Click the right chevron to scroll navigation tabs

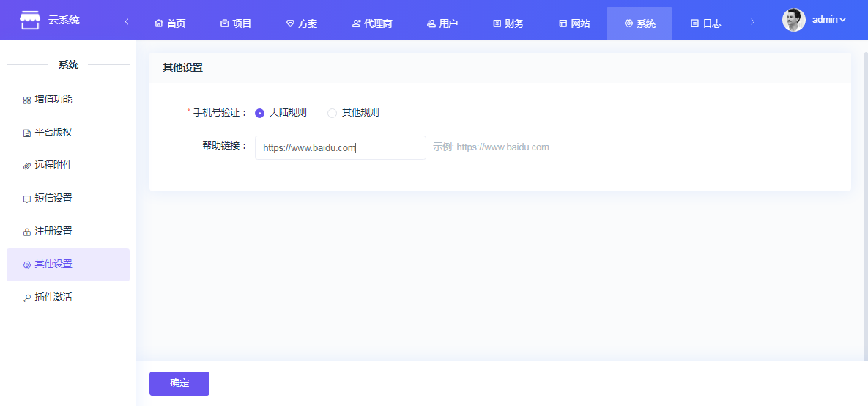pyautogui.click(x=752, y=21)
